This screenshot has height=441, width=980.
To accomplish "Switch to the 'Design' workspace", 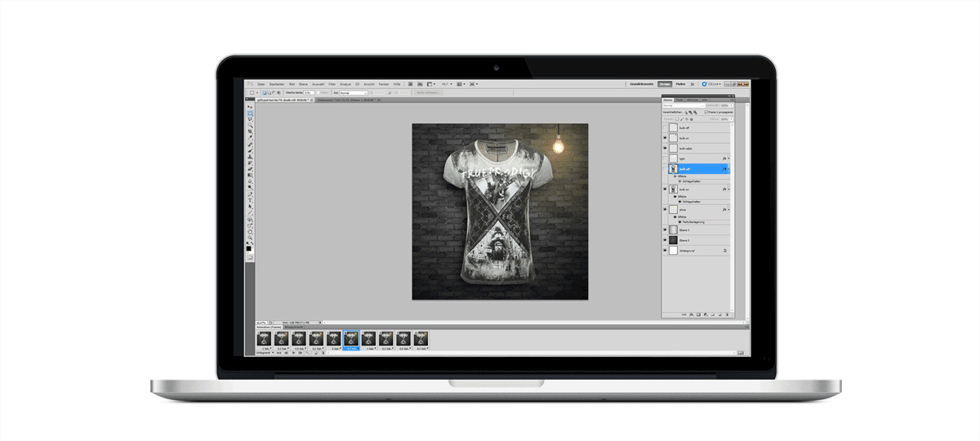I will pyautogui.click(x=665, y=84).
